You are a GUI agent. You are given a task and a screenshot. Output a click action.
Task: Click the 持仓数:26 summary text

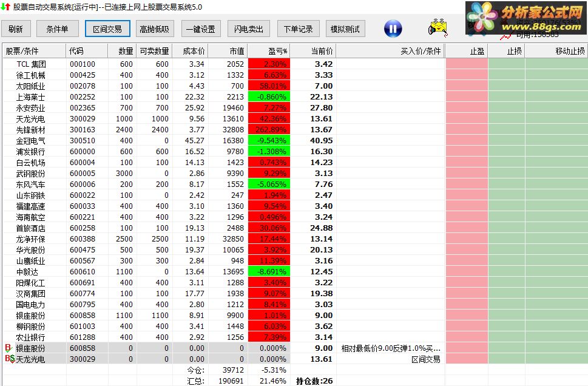[314, 381]
